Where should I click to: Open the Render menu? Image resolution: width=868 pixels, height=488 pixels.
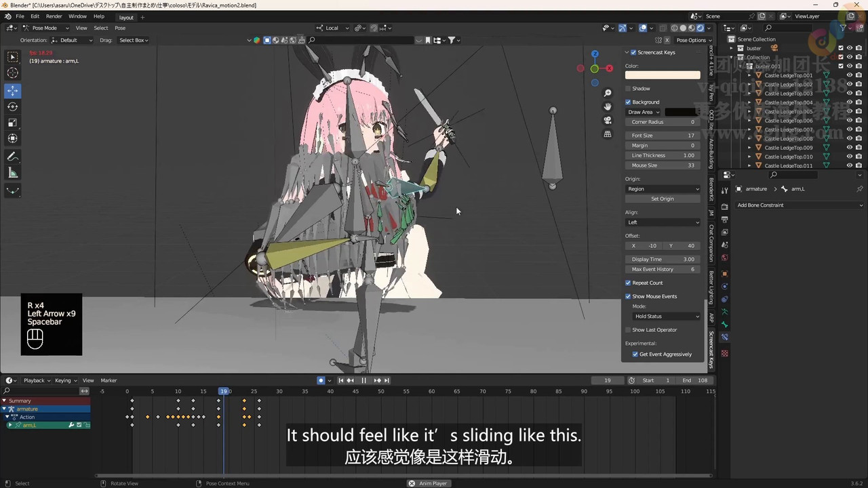[54, 16]
